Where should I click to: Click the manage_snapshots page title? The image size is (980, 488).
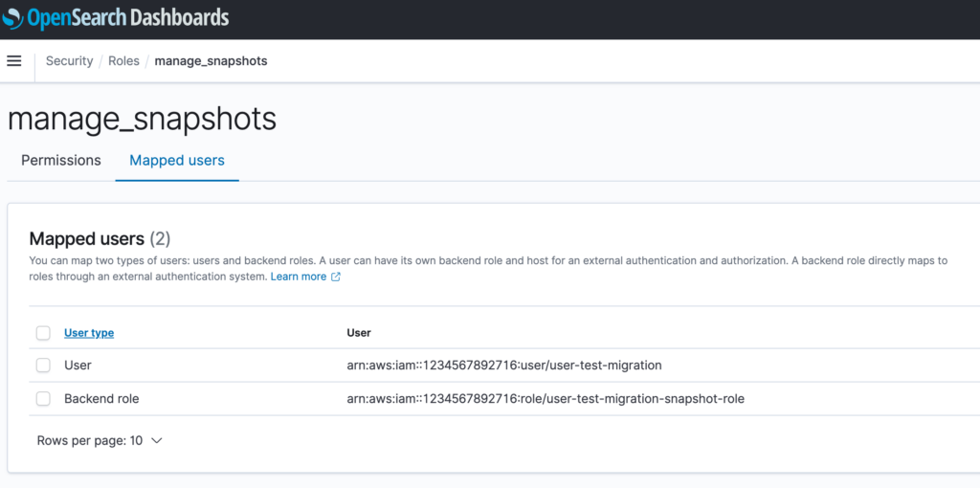[142, 119]
